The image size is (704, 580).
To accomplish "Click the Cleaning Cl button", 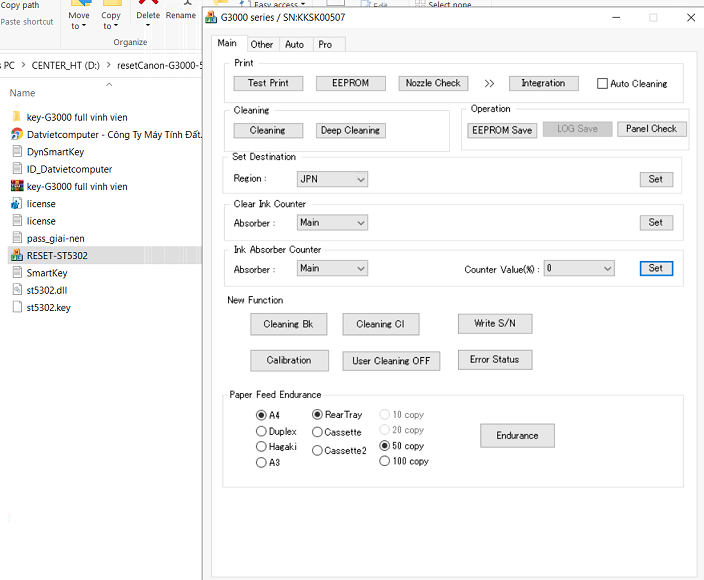I will click(x=381, y=325).
